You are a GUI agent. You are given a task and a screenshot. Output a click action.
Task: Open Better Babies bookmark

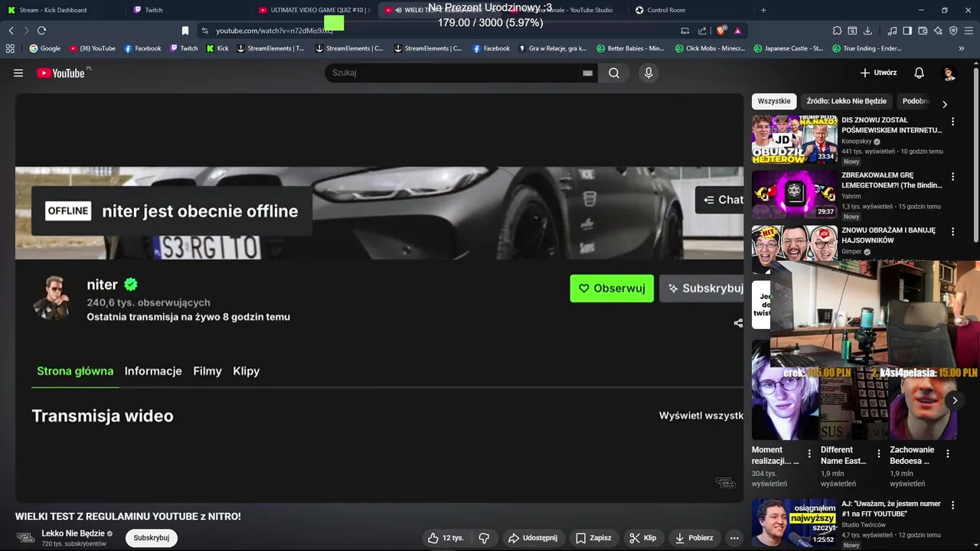[x=630, y=48]
